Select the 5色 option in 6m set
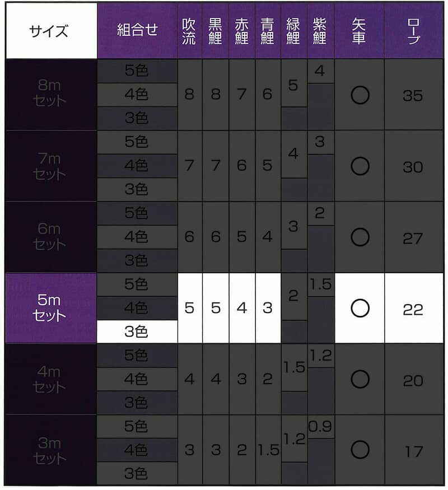 point(137,213)
